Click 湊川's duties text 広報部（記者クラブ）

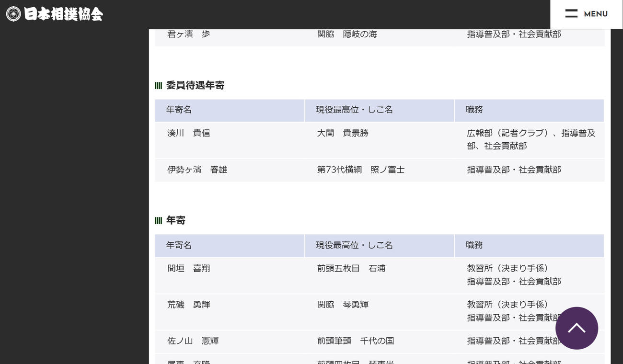(510, 133)
